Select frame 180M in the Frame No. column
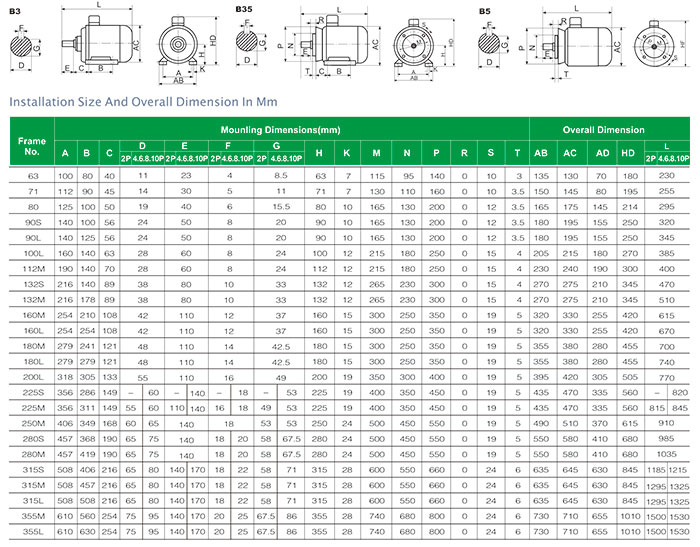Viewport: 700px width, 547px height. (x=33, y=346)
